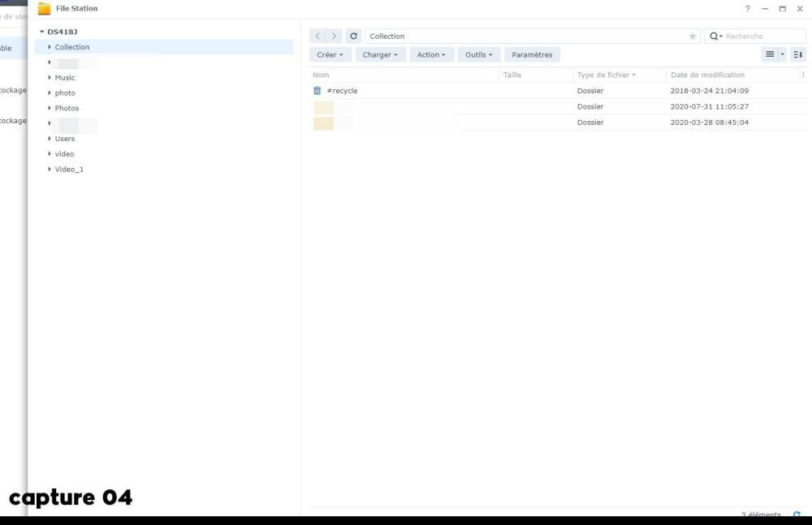
Task: Select the photo shared folder
Action: [65, 93]
